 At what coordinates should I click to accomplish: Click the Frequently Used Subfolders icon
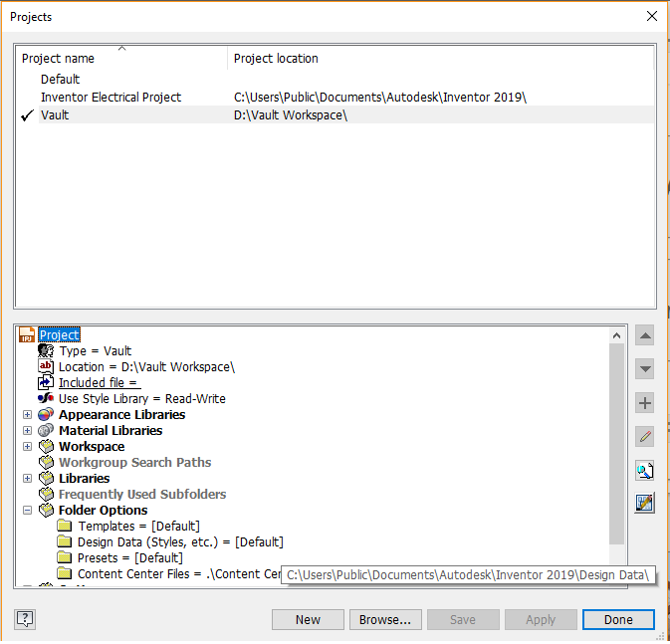(x=46, y=495)
